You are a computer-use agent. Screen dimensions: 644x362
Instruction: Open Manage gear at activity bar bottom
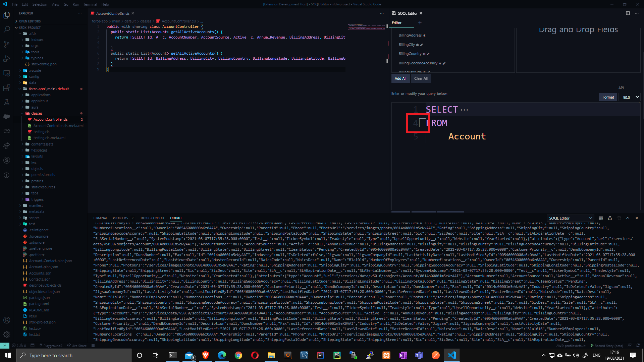point(7,335)
